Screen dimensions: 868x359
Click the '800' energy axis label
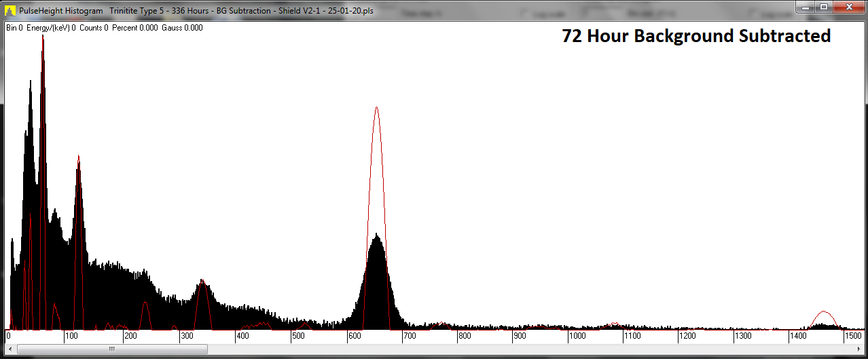465,336
